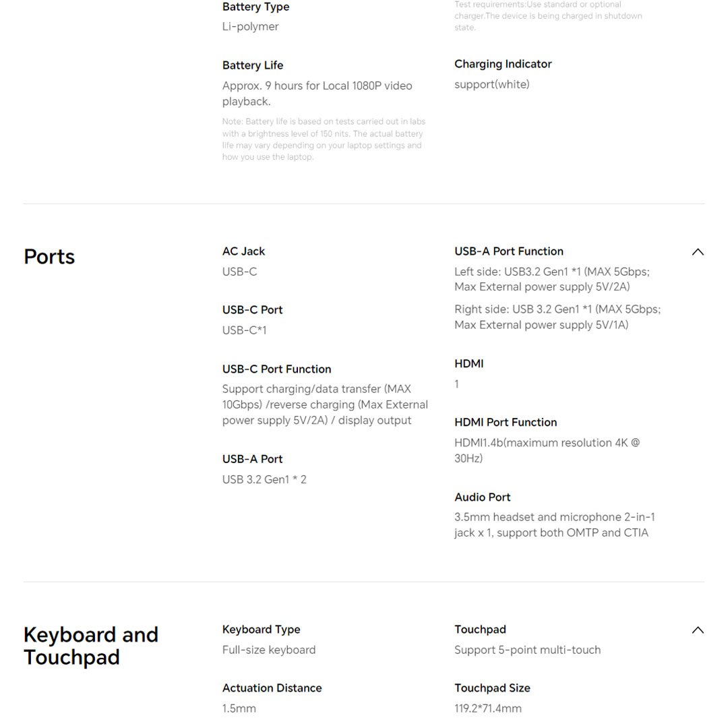Viewport: 728px width, 728px height.
Task: Click the Battery Life label
Action: [252, 65]
